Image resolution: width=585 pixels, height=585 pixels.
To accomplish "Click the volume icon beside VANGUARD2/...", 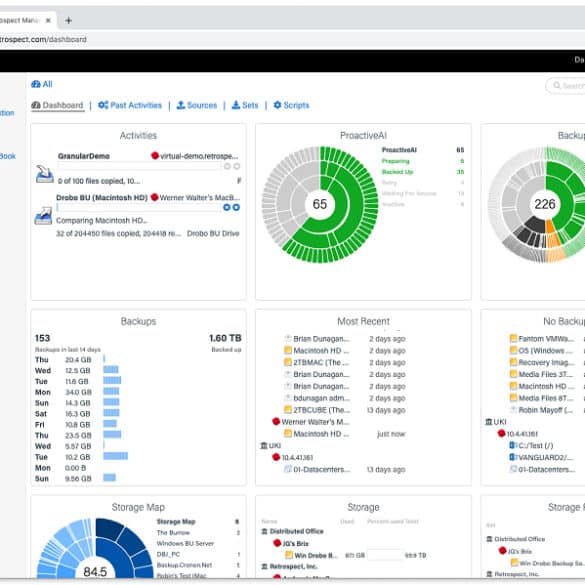I will tap(513, 457).
